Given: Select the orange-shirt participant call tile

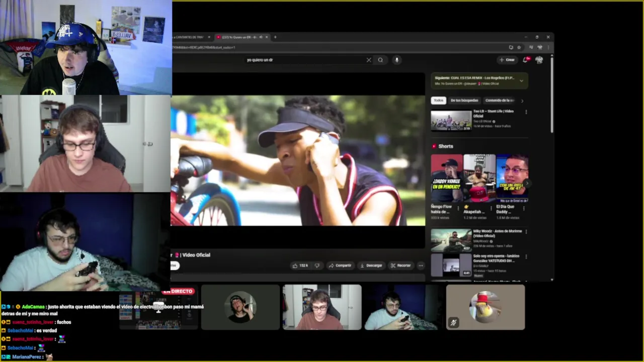Looking at the screenshot, I should point(322,307).
